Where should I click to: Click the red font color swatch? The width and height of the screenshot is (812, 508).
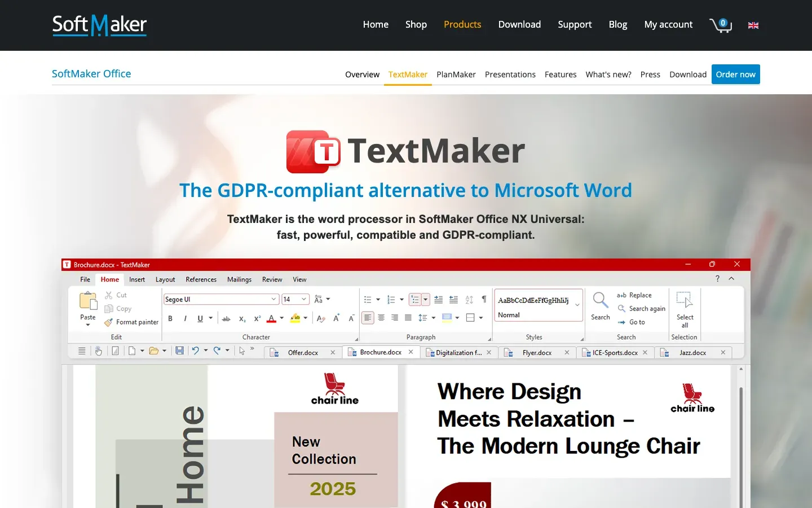271,318
